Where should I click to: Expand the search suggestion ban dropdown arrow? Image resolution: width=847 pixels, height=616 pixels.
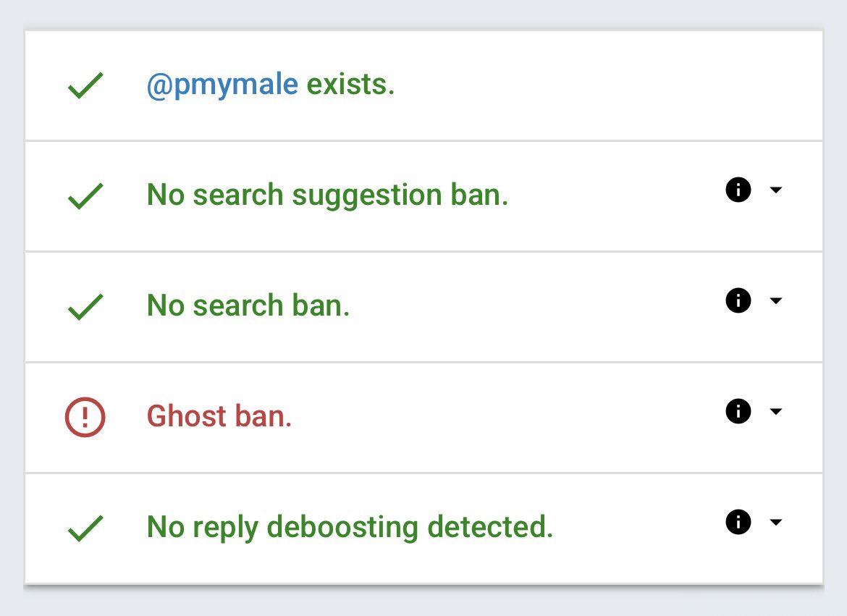(x=775, y=190)
